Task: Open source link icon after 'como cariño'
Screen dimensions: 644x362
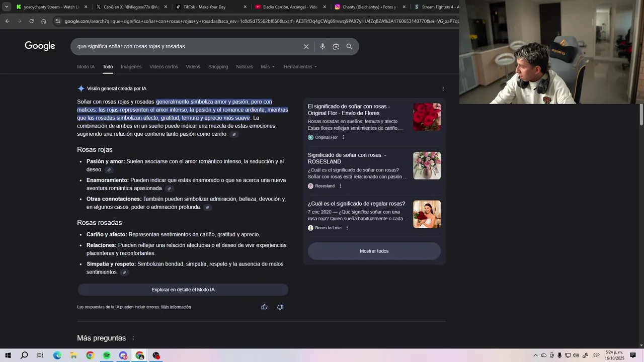Action: [x=234, y=134]
